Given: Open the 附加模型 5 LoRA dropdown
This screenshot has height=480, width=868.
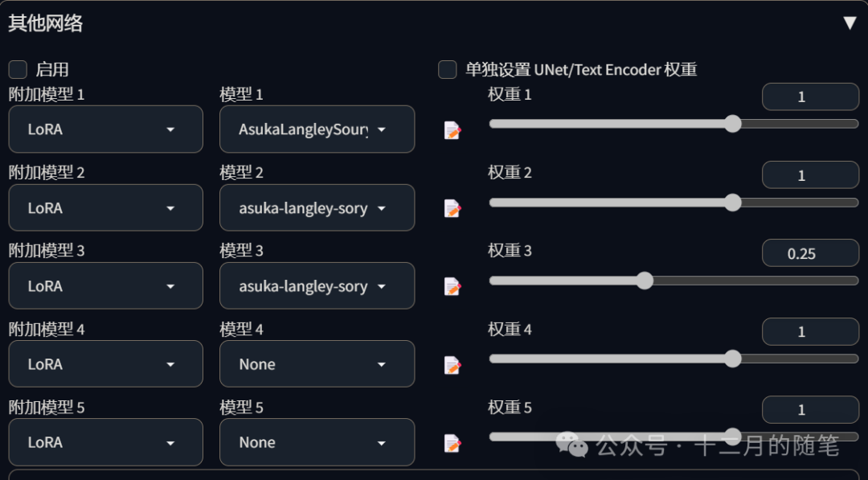Looking at the screenshot, I should pos(105,442).
